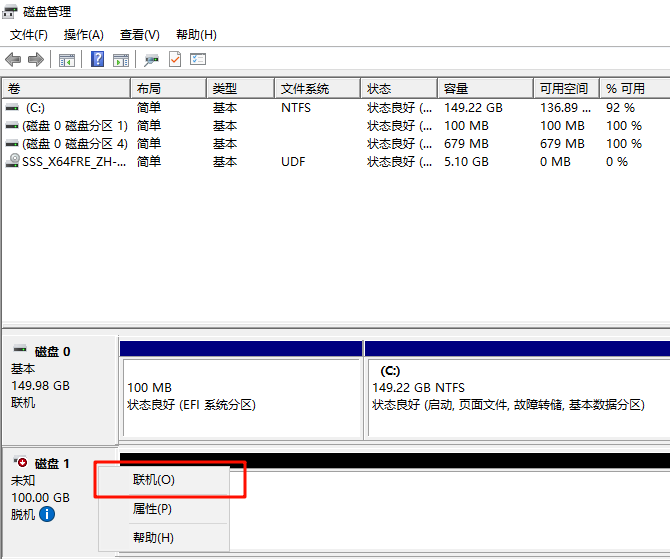Choose 帮助(H) from the context menu
The width and height of the screenshot is (670, 559).
pyautogui.click(x=152, y=538)
